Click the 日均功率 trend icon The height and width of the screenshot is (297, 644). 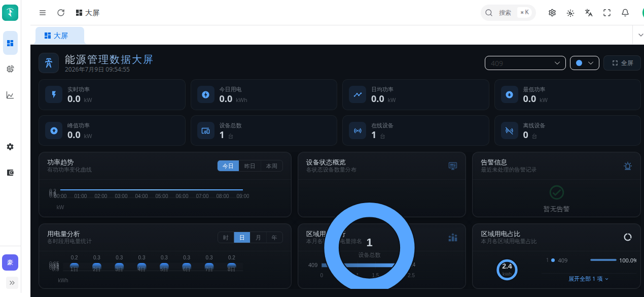tap(357, 94)
